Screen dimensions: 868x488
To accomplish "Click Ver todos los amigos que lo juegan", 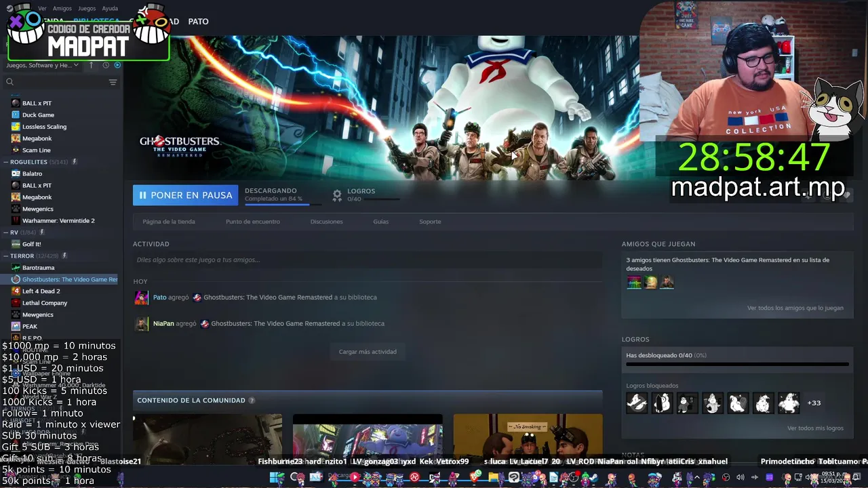I will pyautogui.click(x=795, y=308).
